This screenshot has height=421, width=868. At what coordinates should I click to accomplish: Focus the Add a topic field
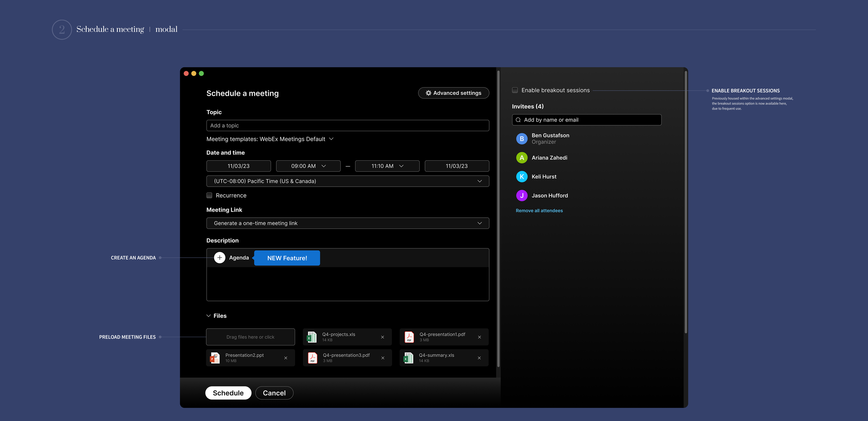click(347, 126)
